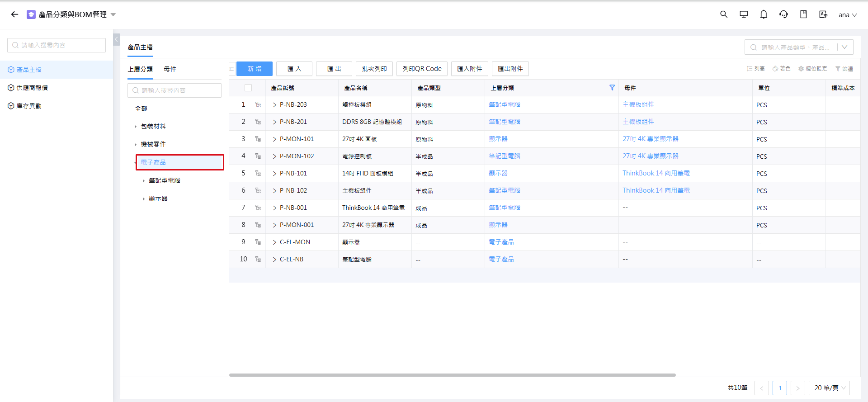Click the hierarchy icon in row C-EL-MON

(x=258, y=242)
